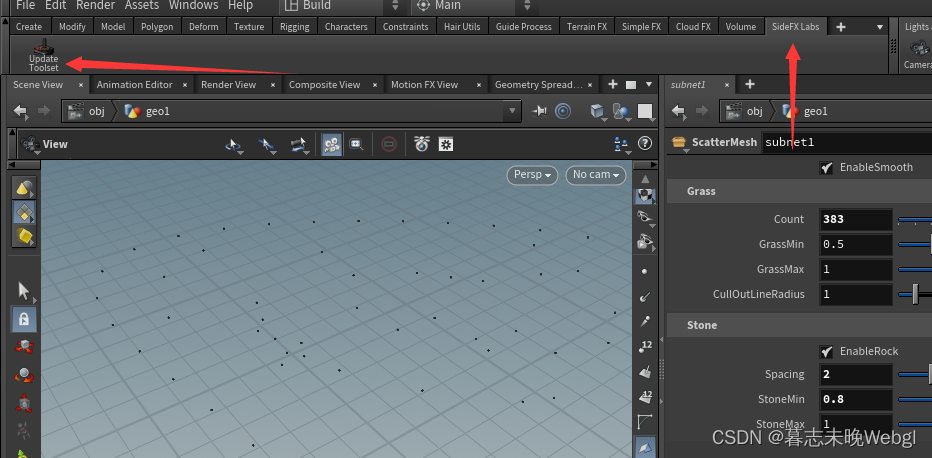Click the Grass Count value field
This screenshot has height=458, width=932.
(856, 219)
